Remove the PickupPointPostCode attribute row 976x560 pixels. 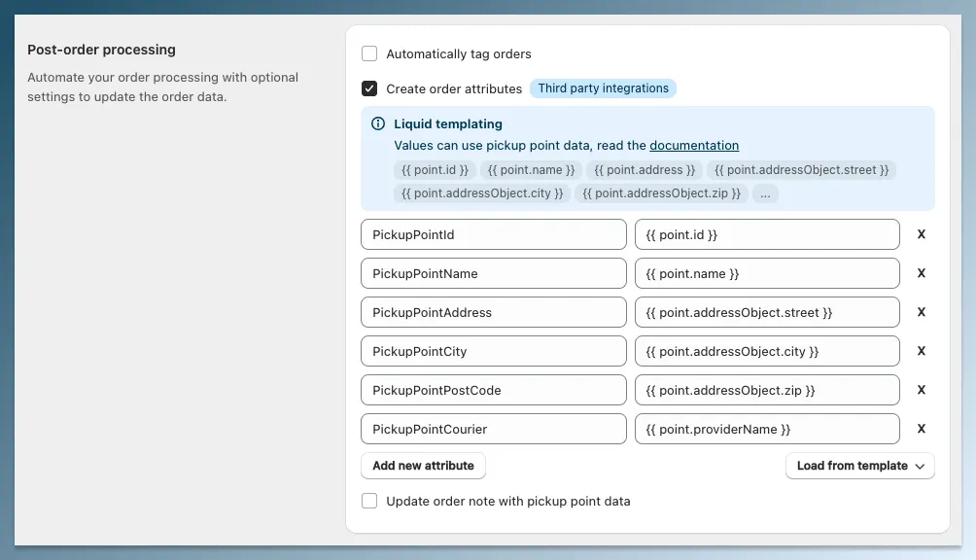pyautogui.click(x=922, y=390)
